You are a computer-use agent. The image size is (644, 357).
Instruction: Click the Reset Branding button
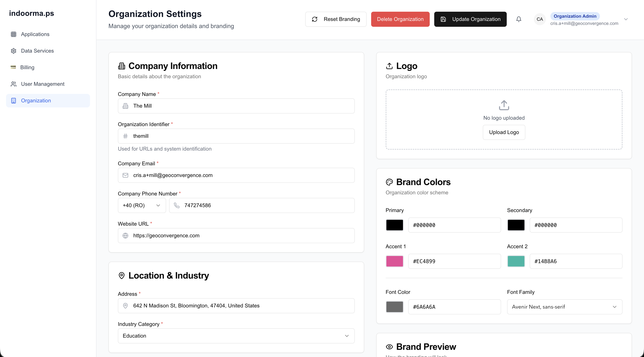pyautogui.click(x=336, y=19)
